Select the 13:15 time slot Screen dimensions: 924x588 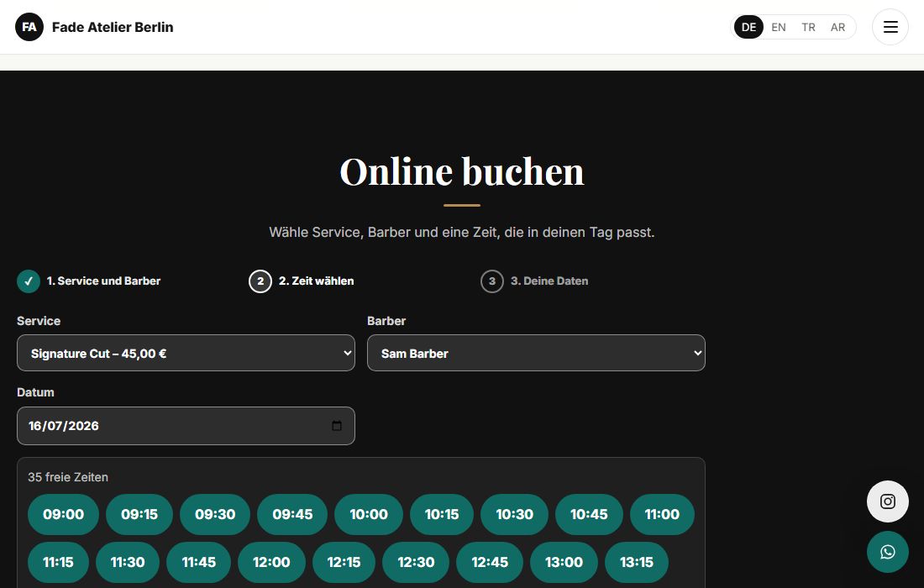637,562
